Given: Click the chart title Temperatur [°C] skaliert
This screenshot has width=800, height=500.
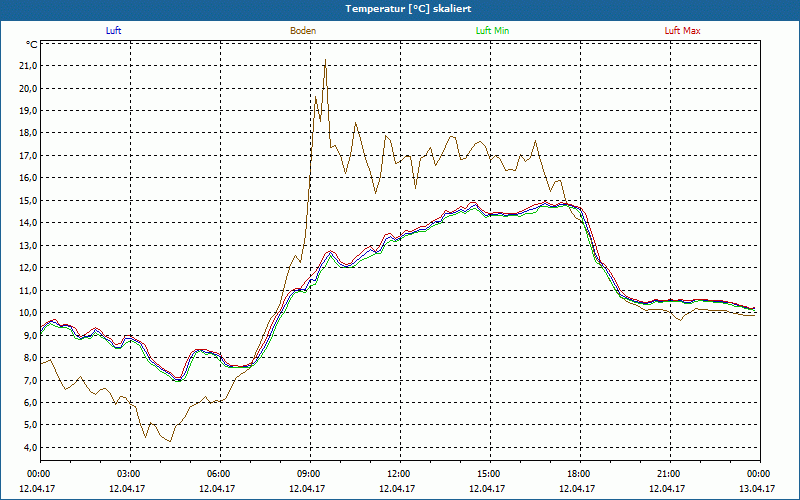Looking at the screenshot, I should (408, 9).
